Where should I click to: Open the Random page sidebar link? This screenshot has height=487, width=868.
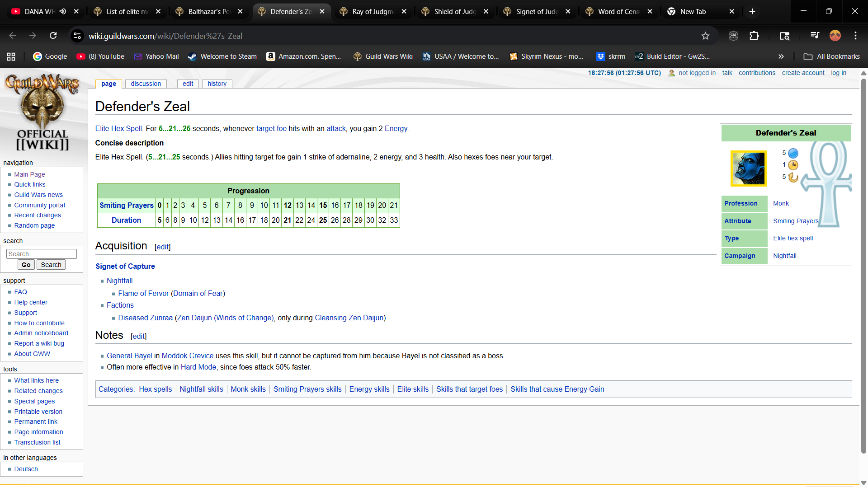pos(34,225)
